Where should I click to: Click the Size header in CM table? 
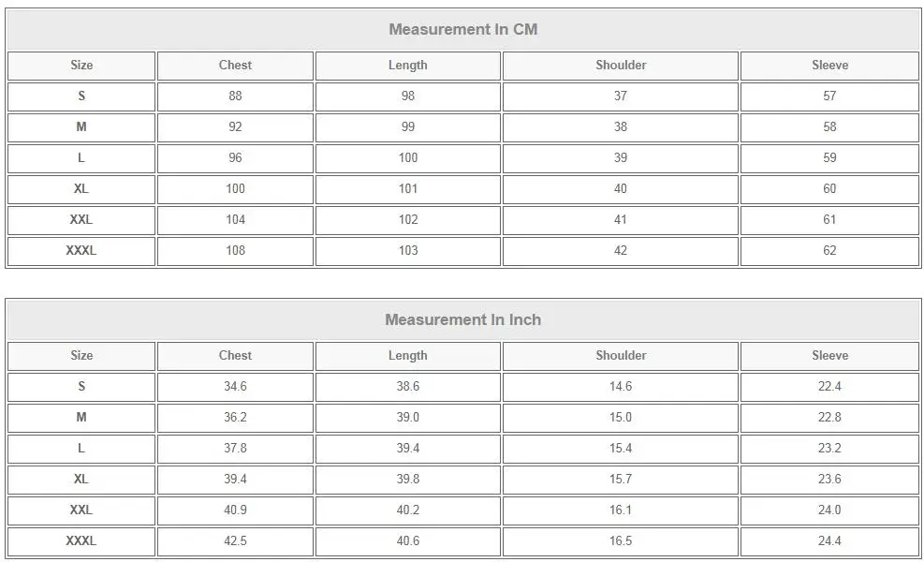tap(81, 66)
